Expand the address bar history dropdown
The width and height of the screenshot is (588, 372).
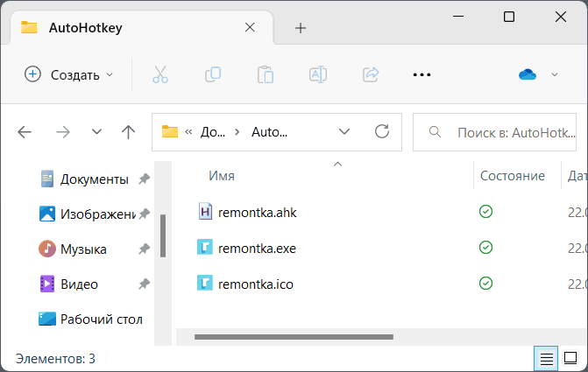pyautogui.click(x=344, y=132)
